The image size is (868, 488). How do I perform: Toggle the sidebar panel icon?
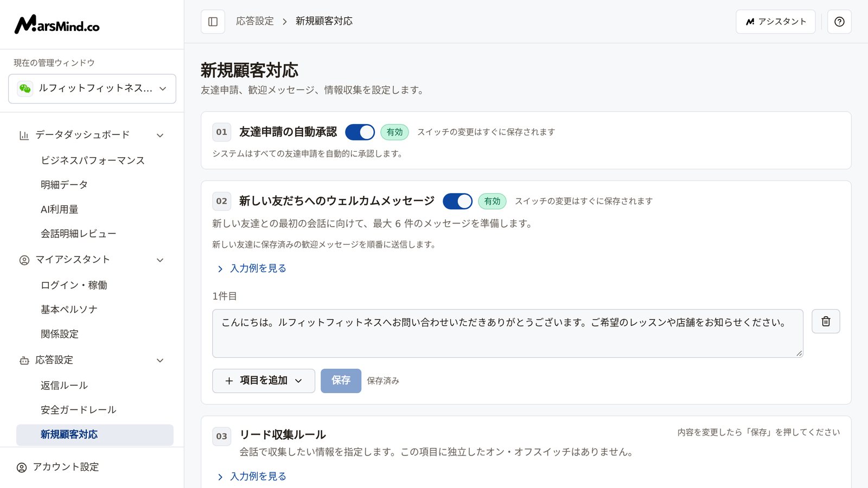coord(213,22)
